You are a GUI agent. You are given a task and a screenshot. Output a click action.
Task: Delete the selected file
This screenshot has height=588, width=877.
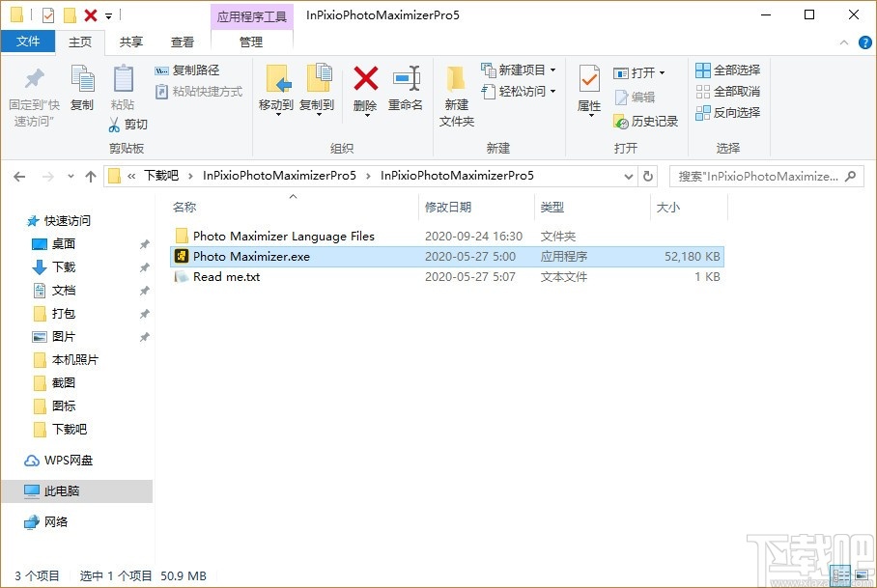[x=365, y=90]
